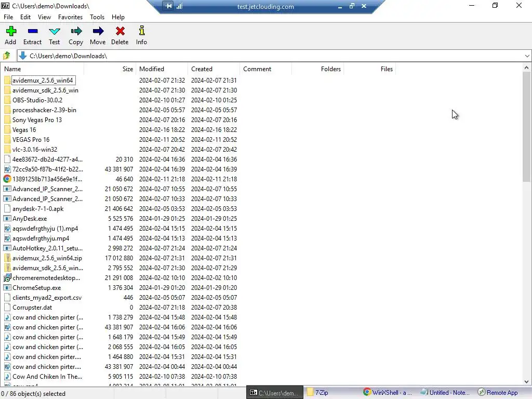
Task: Open the View menu
Action: (x=45, y=17)
